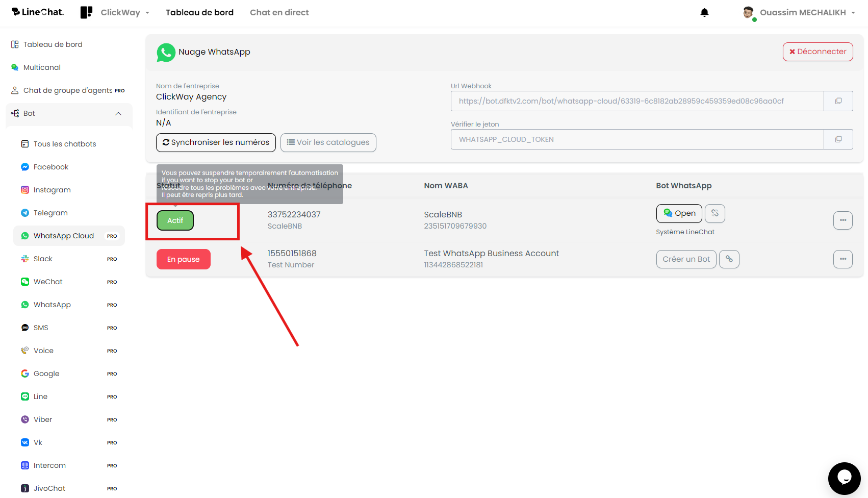Click the link bot icon for Test Number
Image resolution: width=868 pixels, height=498 pixels.
[x=729, y=259]
